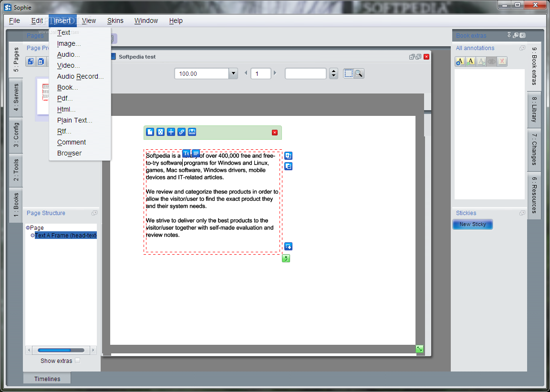Viewport: 550px width, 392px height.
Task: Click the add annotation icon
Action: point(459,62)
